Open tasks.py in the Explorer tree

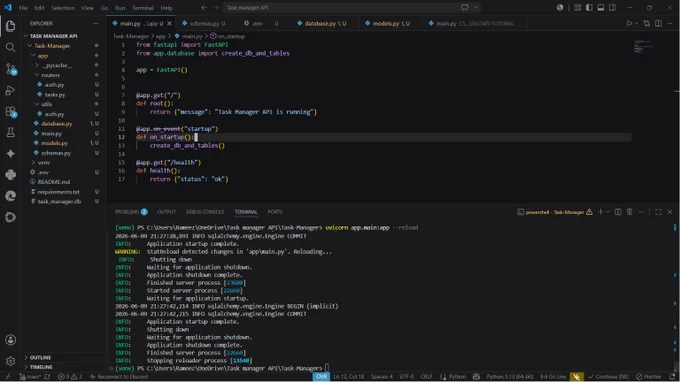tap(55, 95)
